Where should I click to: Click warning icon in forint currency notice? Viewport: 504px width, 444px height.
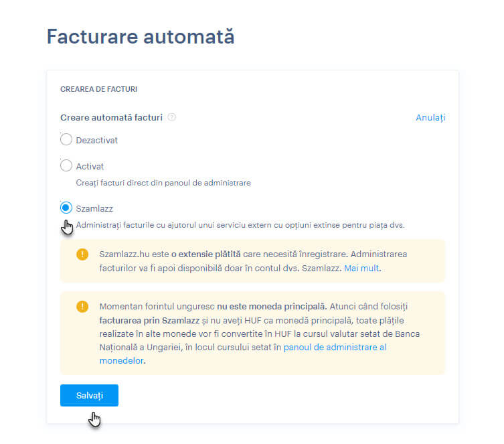(x=82, y=307)
